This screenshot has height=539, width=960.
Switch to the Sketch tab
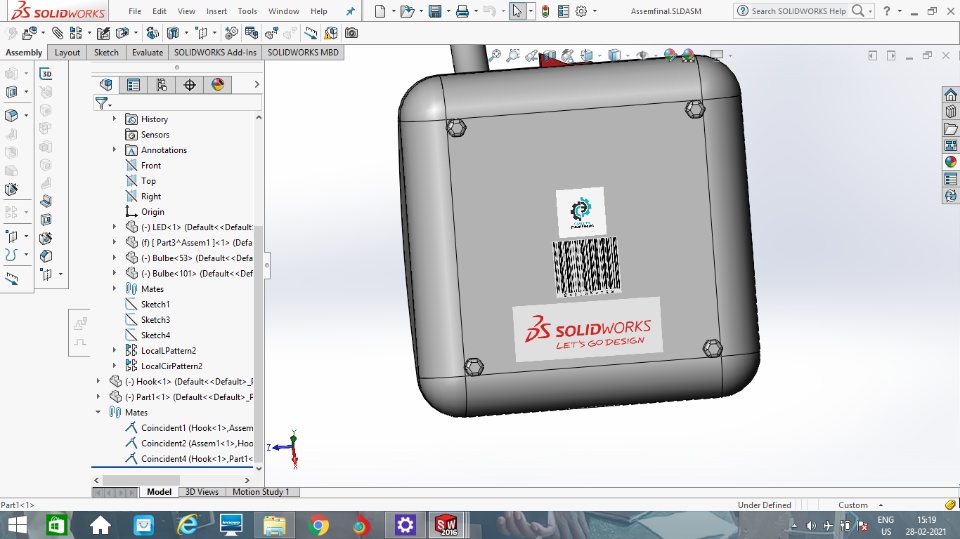[106, 53]
